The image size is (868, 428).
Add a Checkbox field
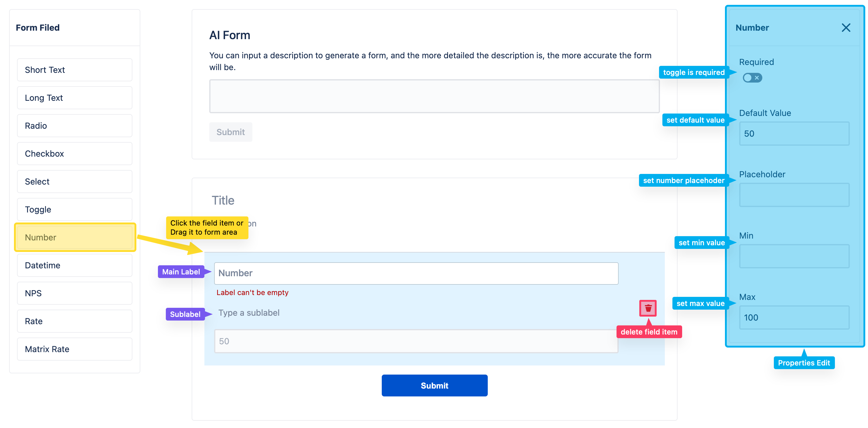coord(74,154)
